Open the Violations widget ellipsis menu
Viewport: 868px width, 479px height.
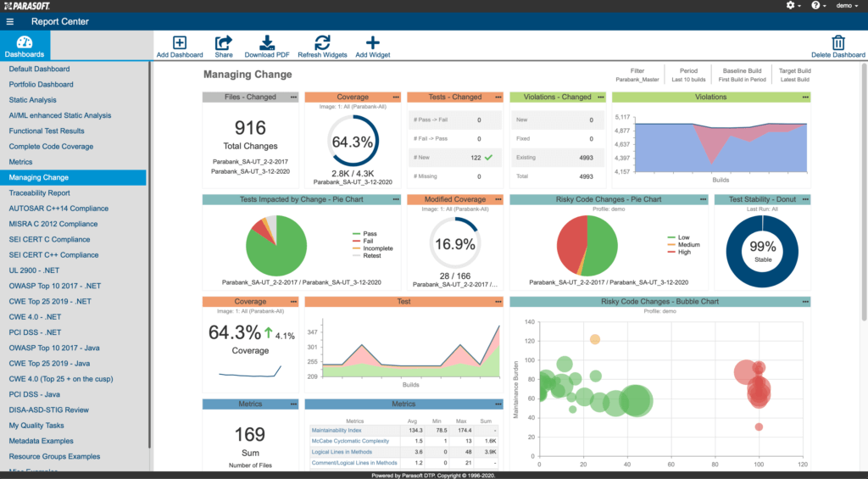coord(804,97)
